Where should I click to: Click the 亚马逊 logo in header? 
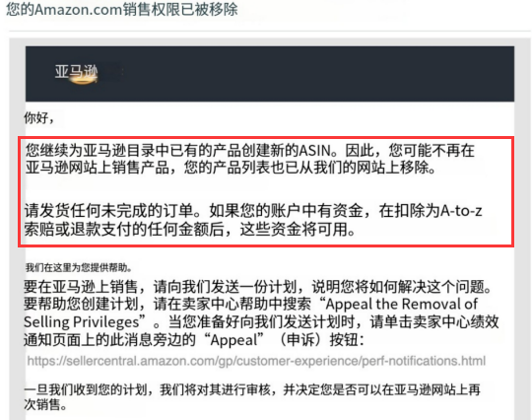76,72
